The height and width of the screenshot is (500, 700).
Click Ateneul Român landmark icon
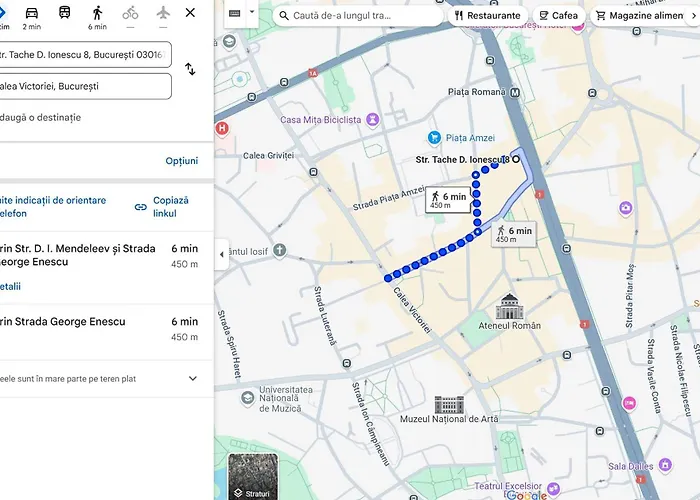pyautogui.click(x=509, y=305)
